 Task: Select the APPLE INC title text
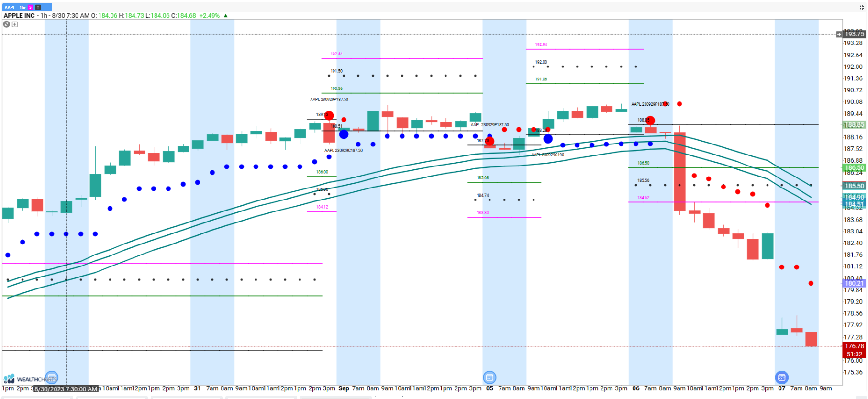coord(19,16)
